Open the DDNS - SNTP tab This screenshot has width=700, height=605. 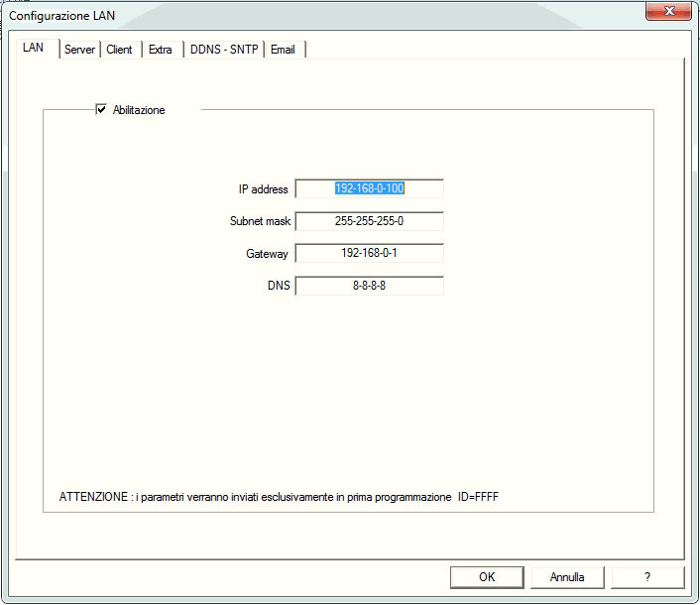(x=224, y=50)
